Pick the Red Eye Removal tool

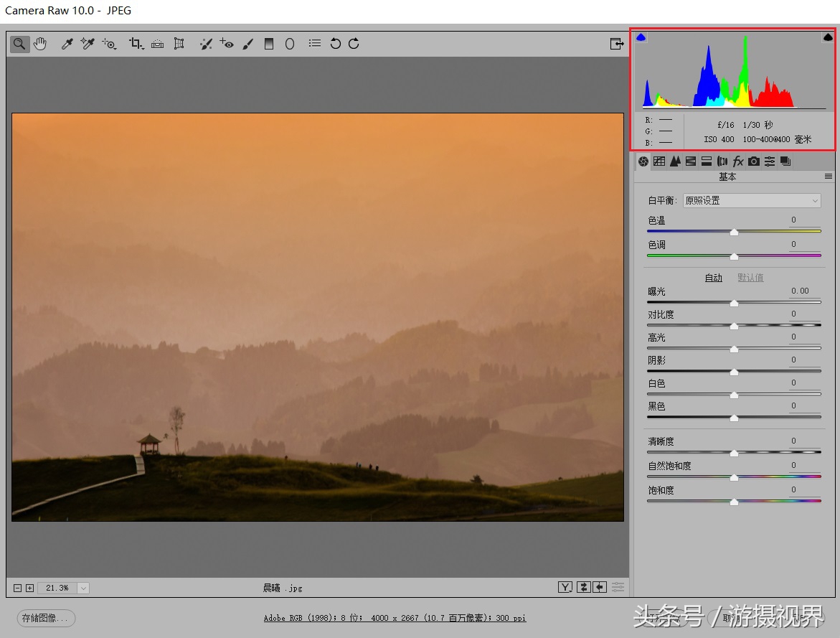227,44
